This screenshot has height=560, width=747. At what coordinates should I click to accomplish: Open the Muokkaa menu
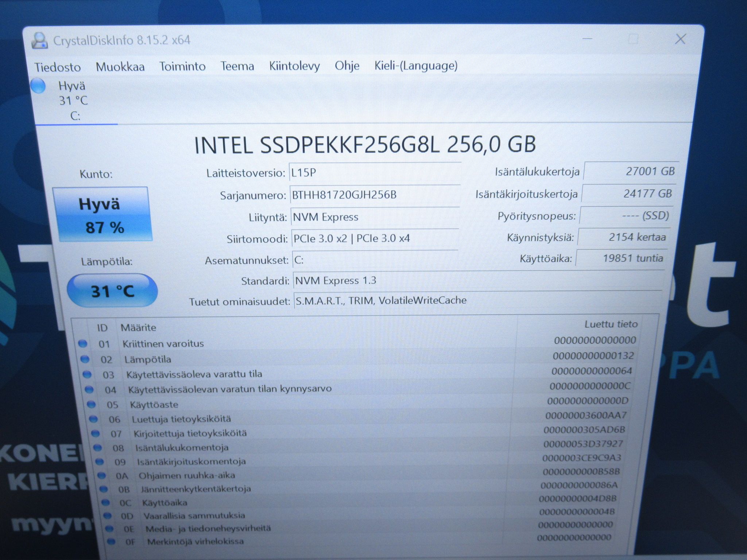(120, 67)
